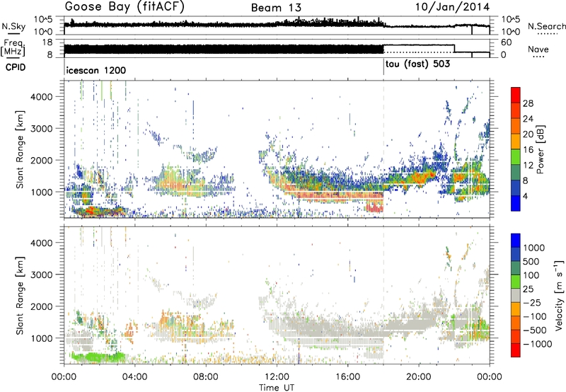Viewport: 566px width, 392px height.
Task: Select the "tau (fast) 503" CPID marker
Action: click(417, 64)
